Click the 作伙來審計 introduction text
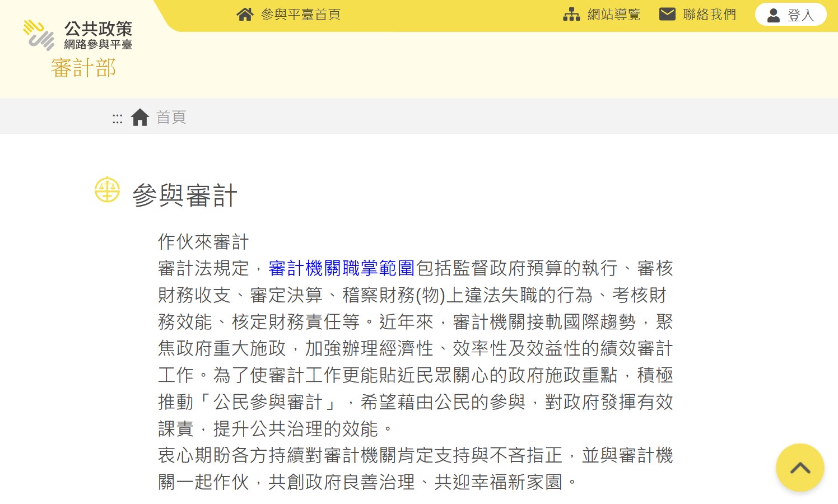Viewport: 838px width, 504px height. pos(203,241)
